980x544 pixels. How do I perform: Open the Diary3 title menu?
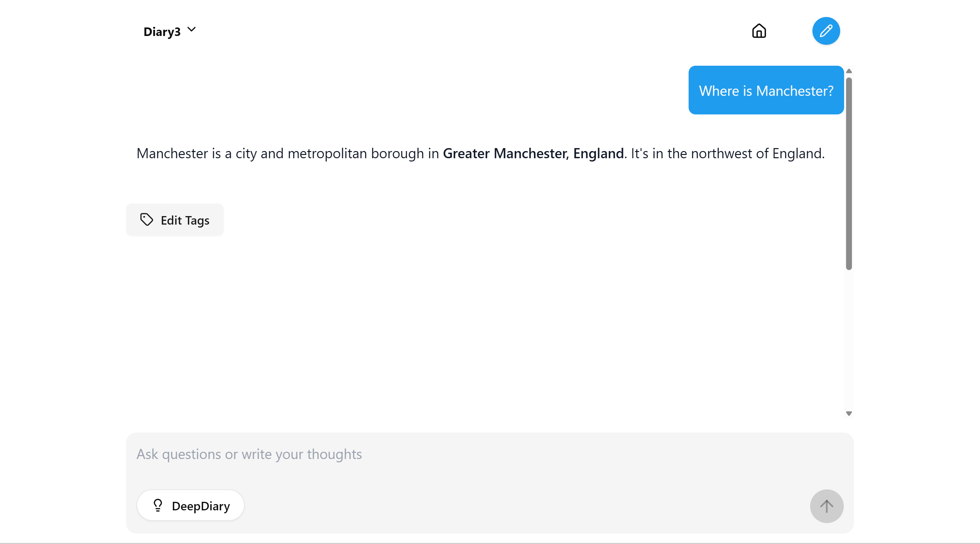[170, 31]
